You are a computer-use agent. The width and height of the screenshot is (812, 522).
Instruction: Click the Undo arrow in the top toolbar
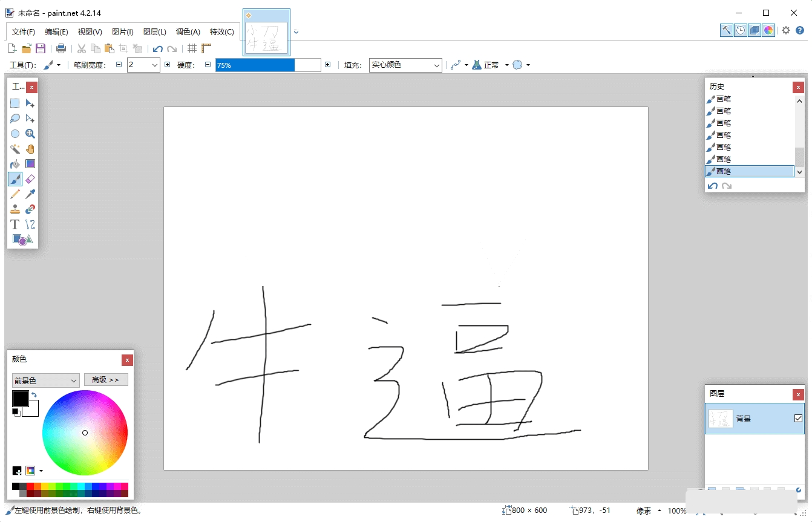coord(158,48)
